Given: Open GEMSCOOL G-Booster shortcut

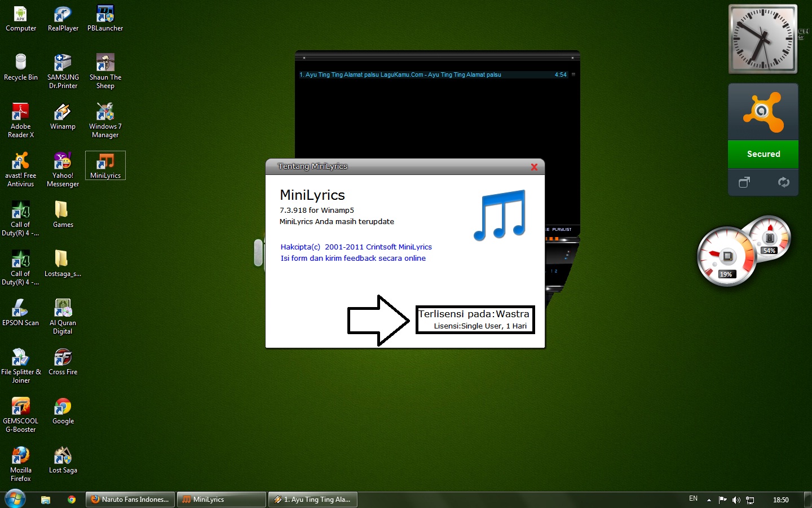Looking at the screenshot, I should click(x=21, y=415).
